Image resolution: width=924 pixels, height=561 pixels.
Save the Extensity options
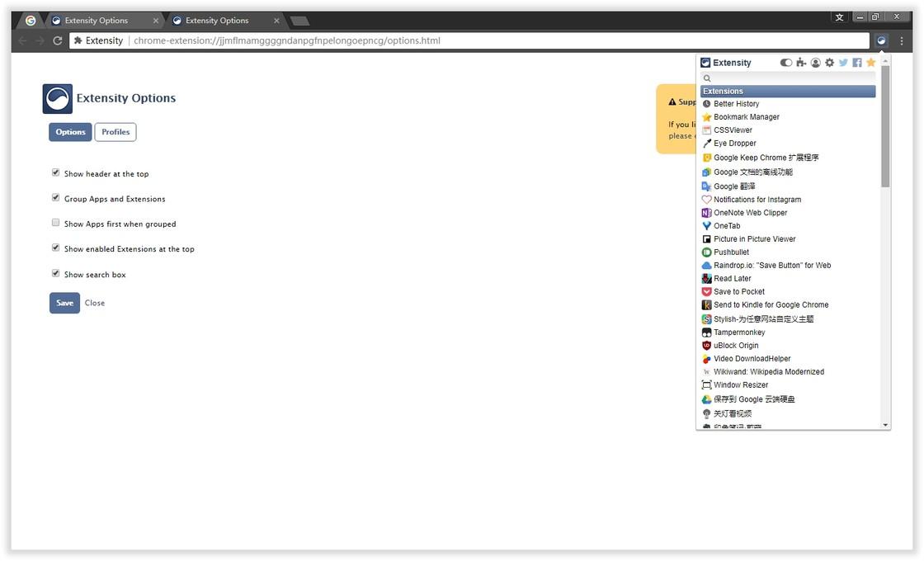[65, 303]
